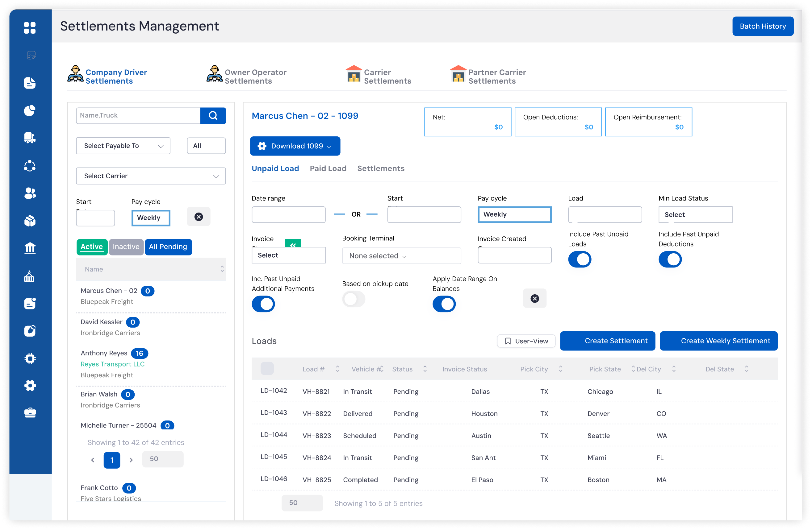Viewport: 812px width, 530px height.
Task: Open Select Payable To dropdown
Action: coord(123,146)
